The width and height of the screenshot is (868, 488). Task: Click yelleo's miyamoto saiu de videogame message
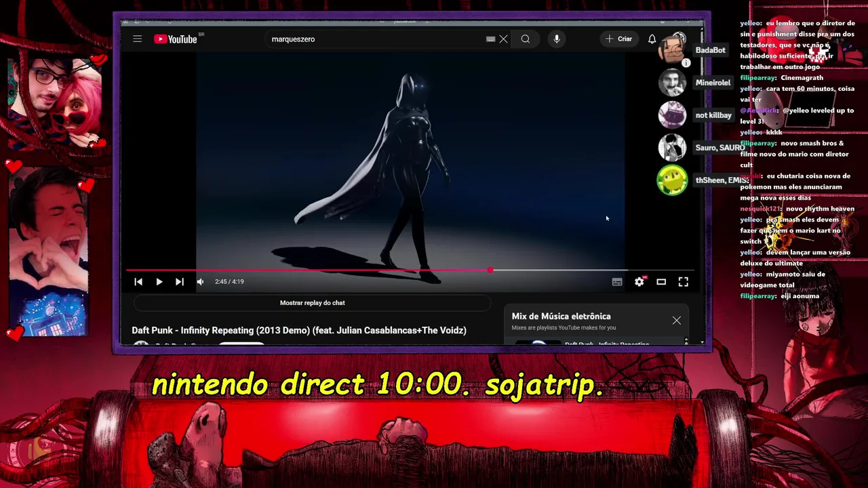point(783,280)
